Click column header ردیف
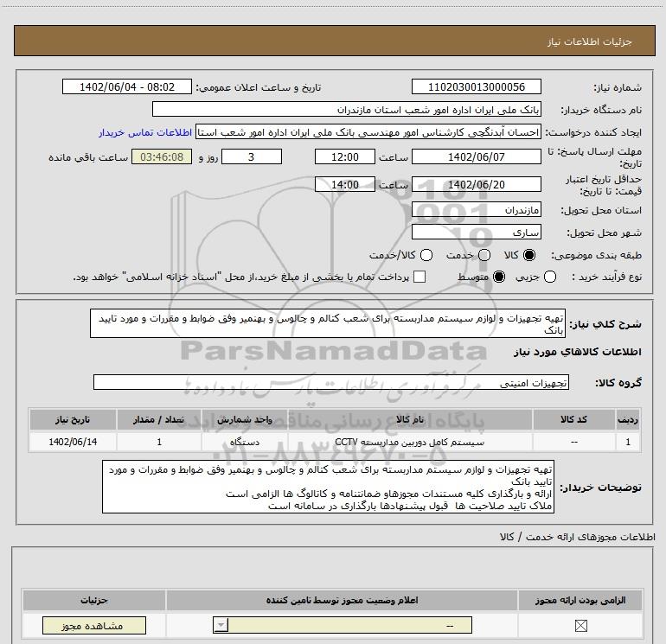The height and width of the screenshot is (644, 666). click(x=628, y=419)
